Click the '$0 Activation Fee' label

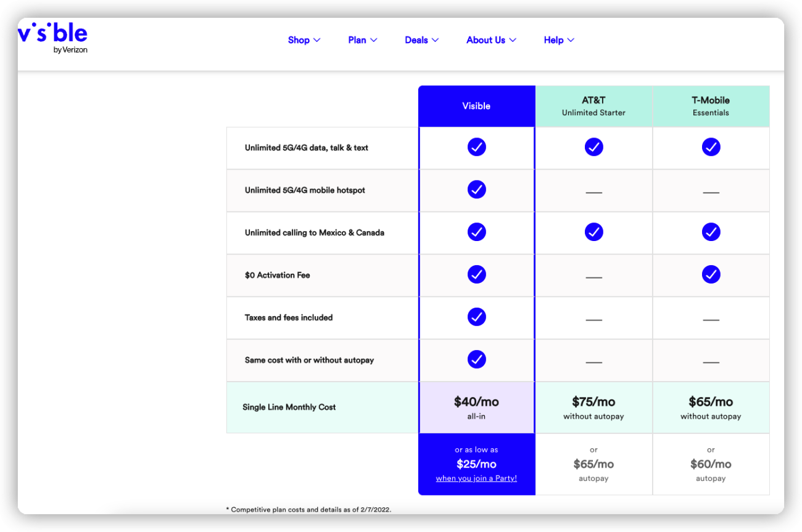[x=277, y=276]
